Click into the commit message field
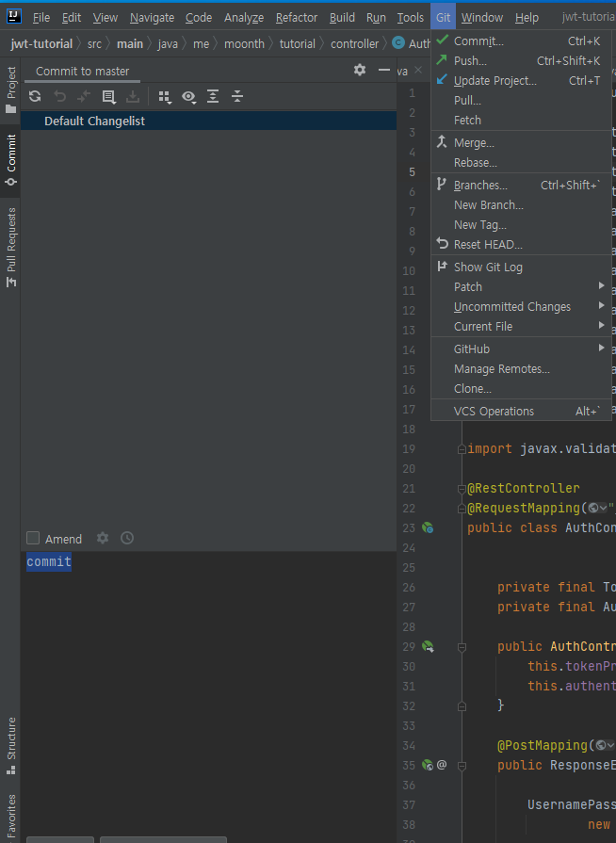 (208, 693)
